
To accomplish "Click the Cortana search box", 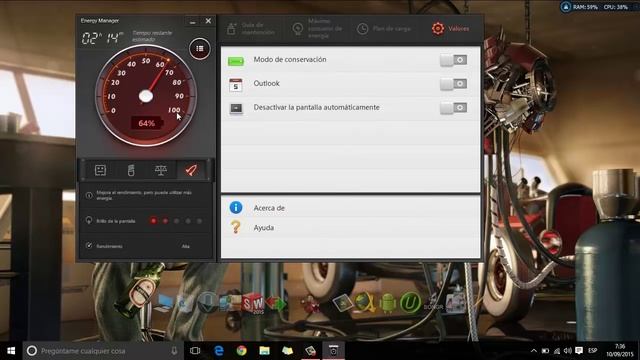I will (102, 351).
